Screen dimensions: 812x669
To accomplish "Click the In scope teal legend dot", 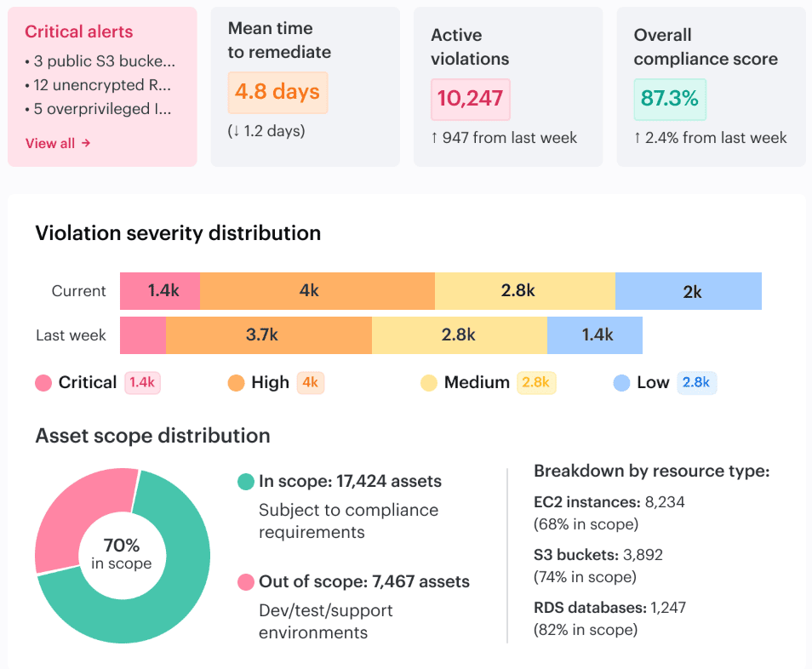I will 245,482.
